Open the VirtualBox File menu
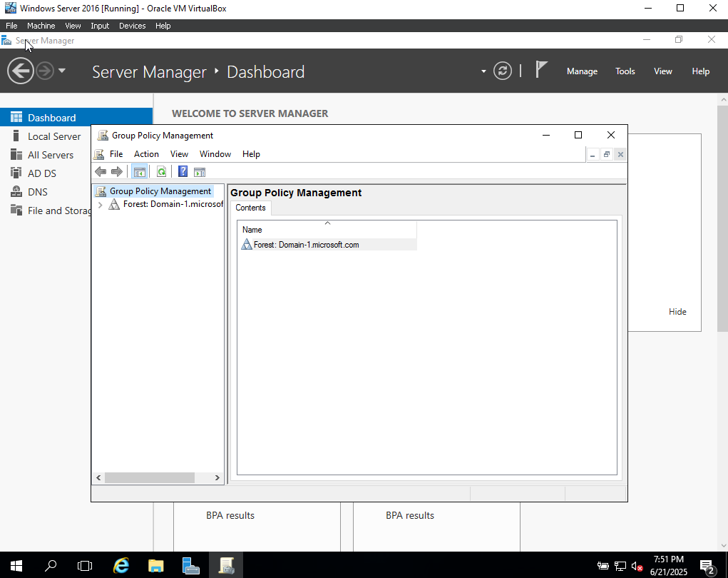This screenshot has width=728, height=578. point(11,26)
